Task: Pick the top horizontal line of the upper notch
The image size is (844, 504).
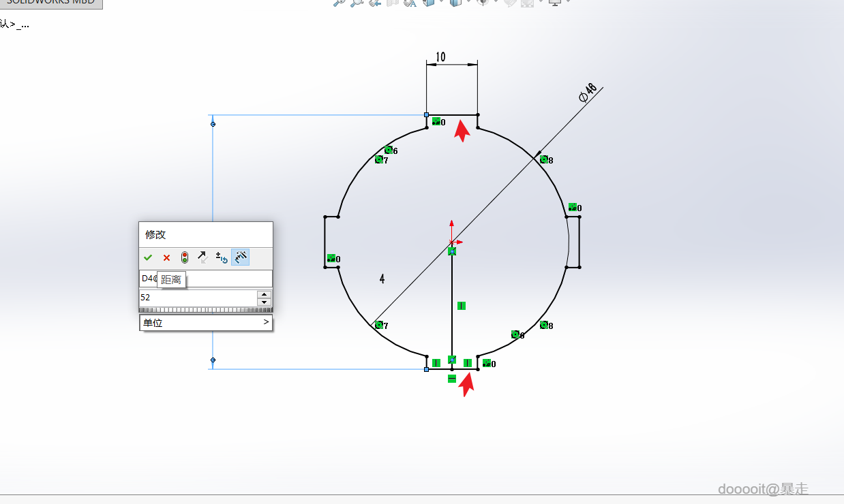Action: (452, 115)
